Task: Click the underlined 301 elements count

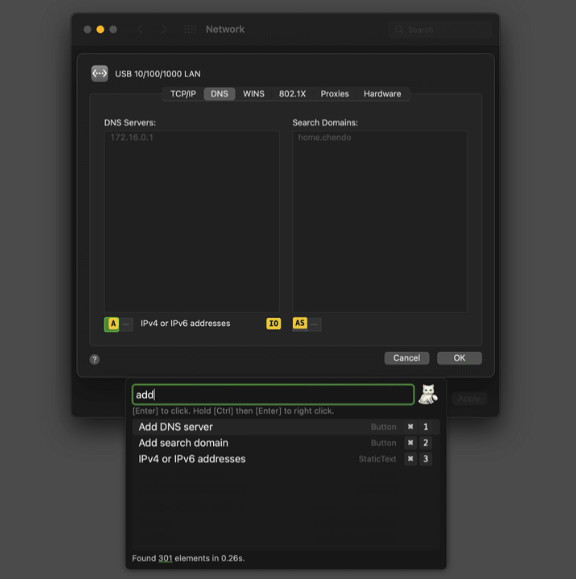Action: click(165, 558)
